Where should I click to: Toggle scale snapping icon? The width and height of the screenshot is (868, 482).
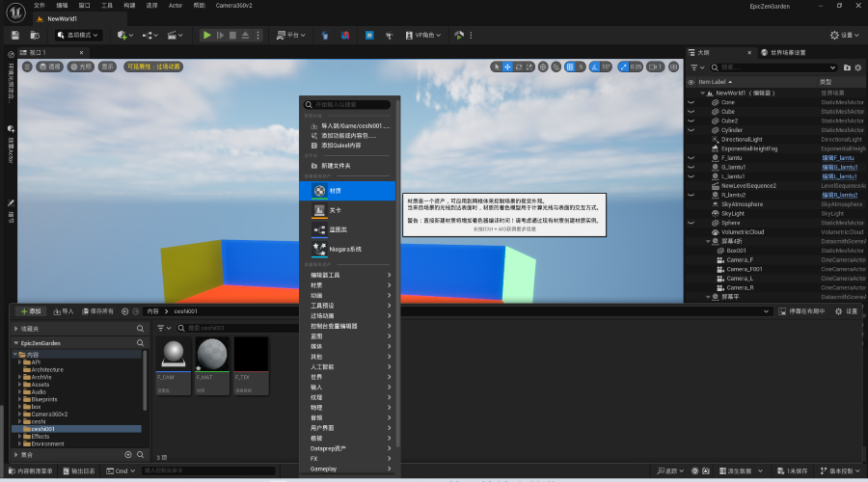pos(624,67)
